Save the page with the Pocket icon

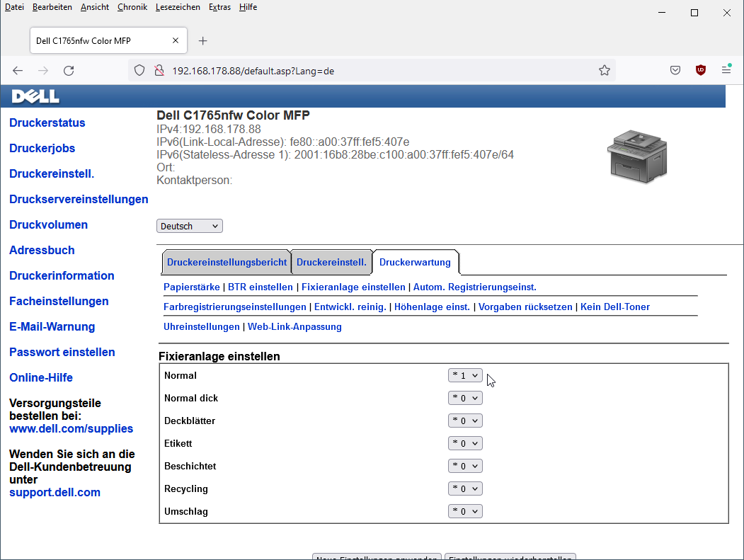point(675,70)
